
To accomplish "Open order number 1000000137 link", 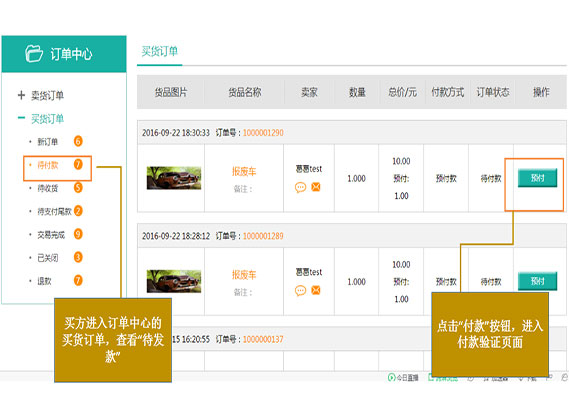I will tap(263, 339).
